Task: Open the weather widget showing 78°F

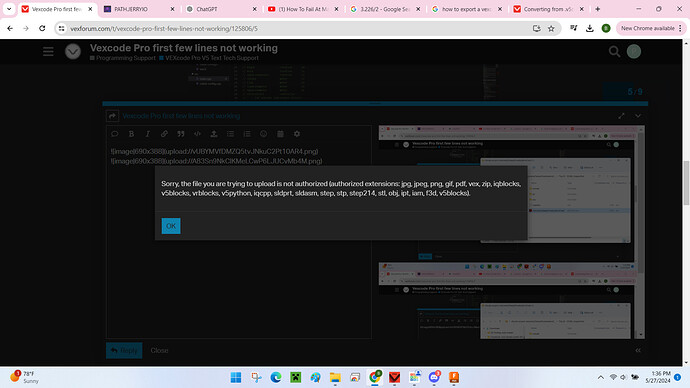Action: (x=23, y=377)
